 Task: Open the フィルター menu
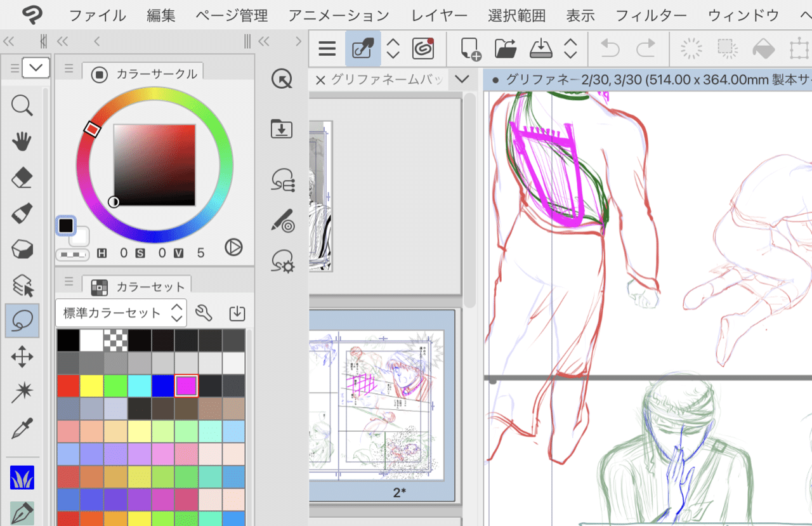tap(651, 15)
